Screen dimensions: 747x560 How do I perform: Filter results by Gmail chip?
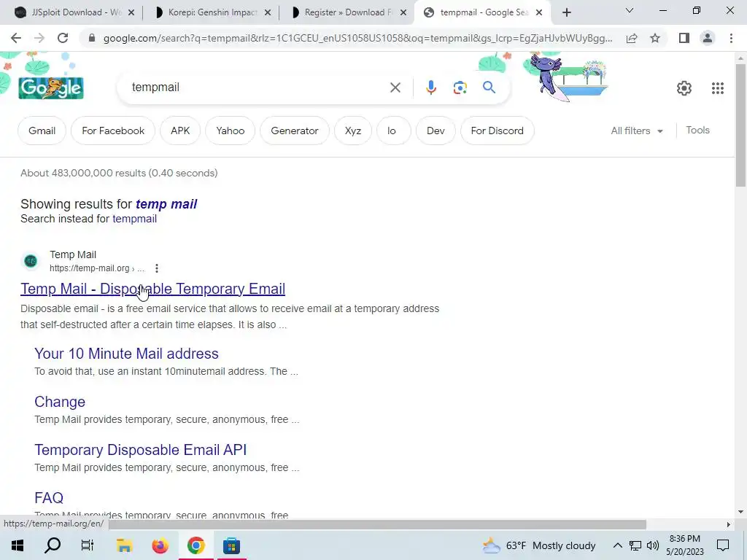pyautogui.click(x=42, y=131)
